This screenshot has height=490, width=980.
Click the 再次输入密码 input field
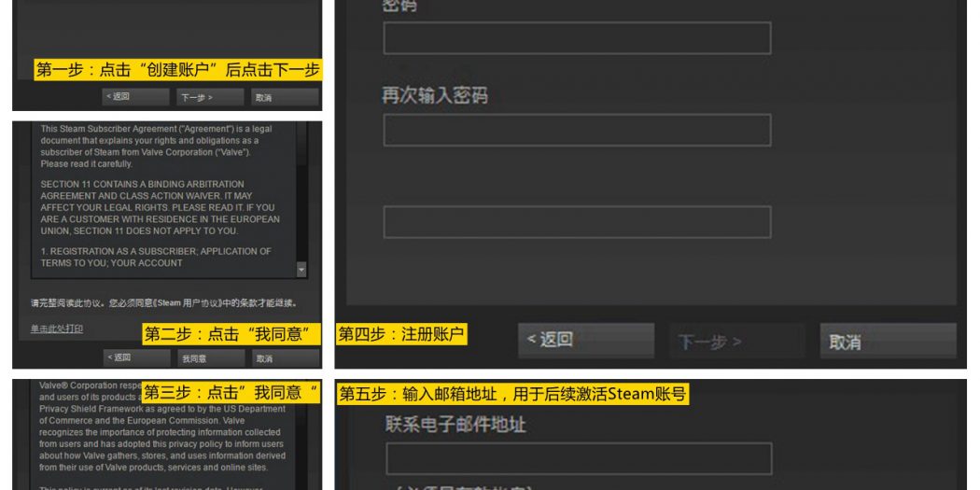(x=577, y=130)
